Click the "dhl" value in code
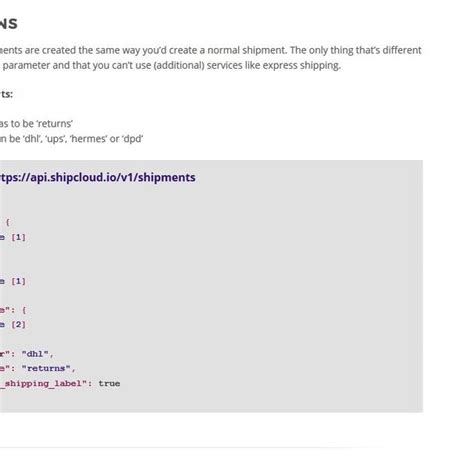 [x=37, y=354]
